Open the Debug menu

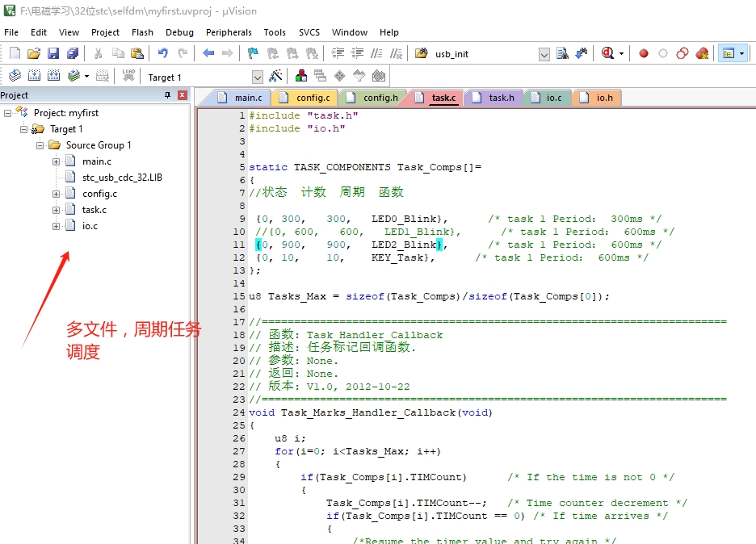[x=179, y=32]
